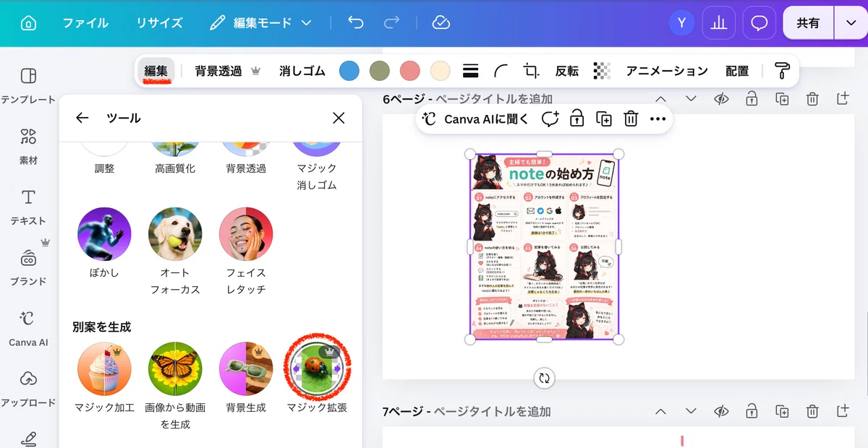Open Canva AI in sidebar
This screenshot has height=448, width=868.
tap(28, 329)
